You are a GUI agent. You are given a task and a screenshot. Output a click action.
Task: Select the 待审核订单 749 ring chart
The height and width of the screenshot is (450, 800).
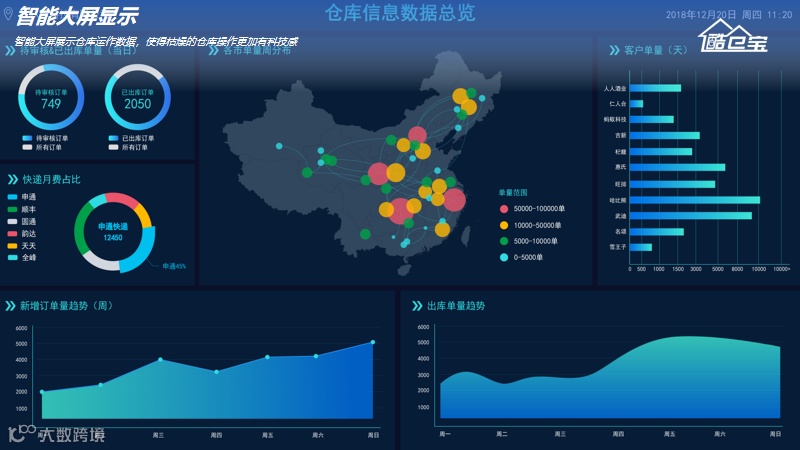(x=51, y=97)
